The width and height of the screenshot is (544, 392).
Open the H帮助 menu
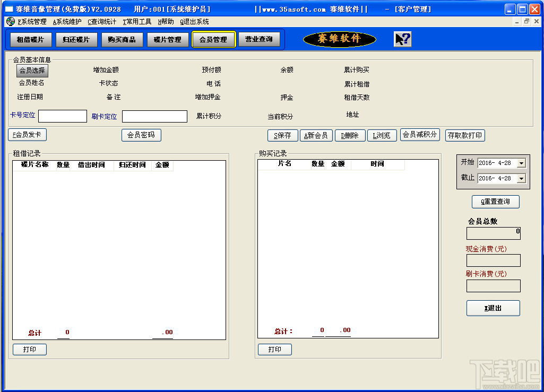[x=166, y=22]
